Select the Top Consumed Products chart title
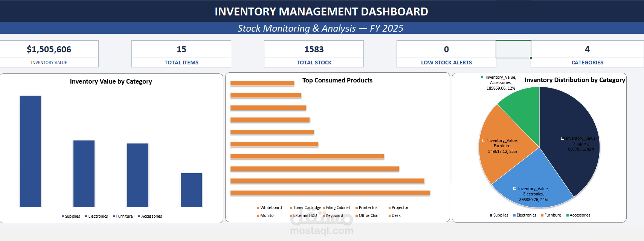The image size is (644, 241). point(337,80)
